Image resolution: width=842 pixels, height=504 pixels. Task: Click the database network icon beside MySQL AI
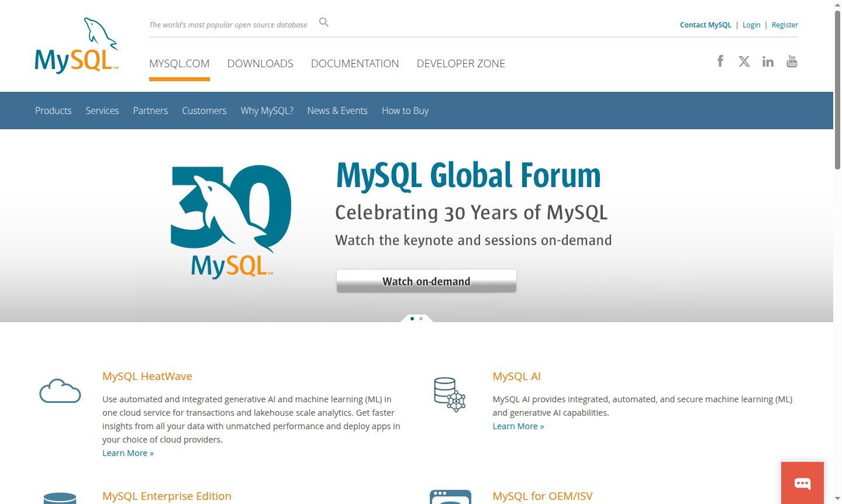pyautogui.click(x=449, y=395)
